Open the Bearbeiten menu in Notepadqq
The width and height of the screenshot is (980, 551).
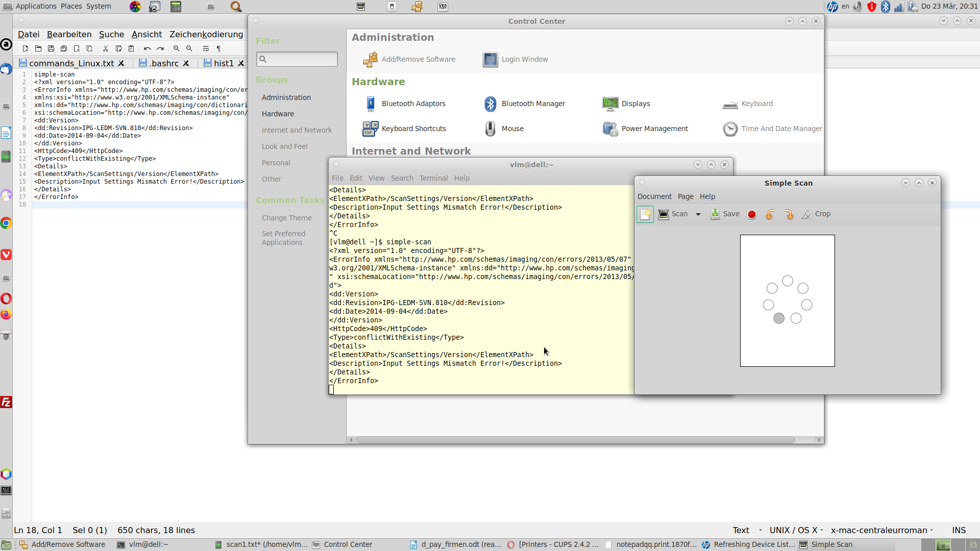coord(69,34)
